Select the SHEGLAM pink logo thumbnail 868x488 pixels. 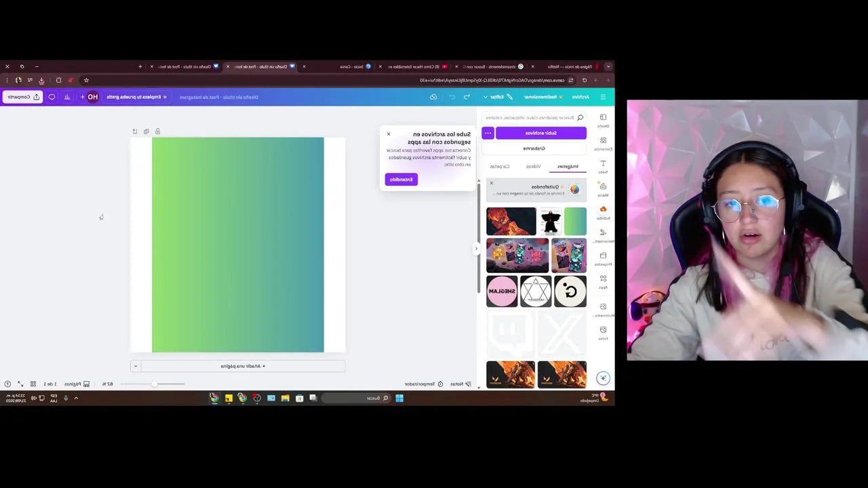pos(502,291)
